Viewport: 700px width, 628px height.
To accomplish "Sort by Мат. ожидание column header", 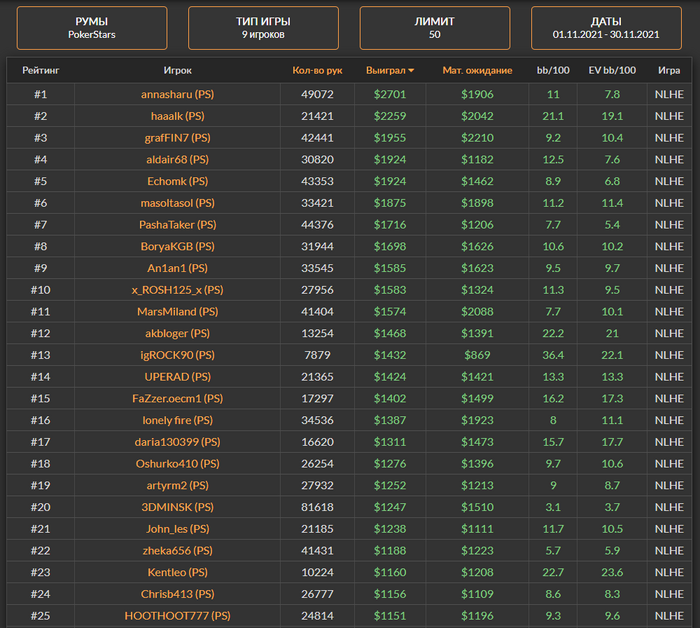I will coord(477,71).
